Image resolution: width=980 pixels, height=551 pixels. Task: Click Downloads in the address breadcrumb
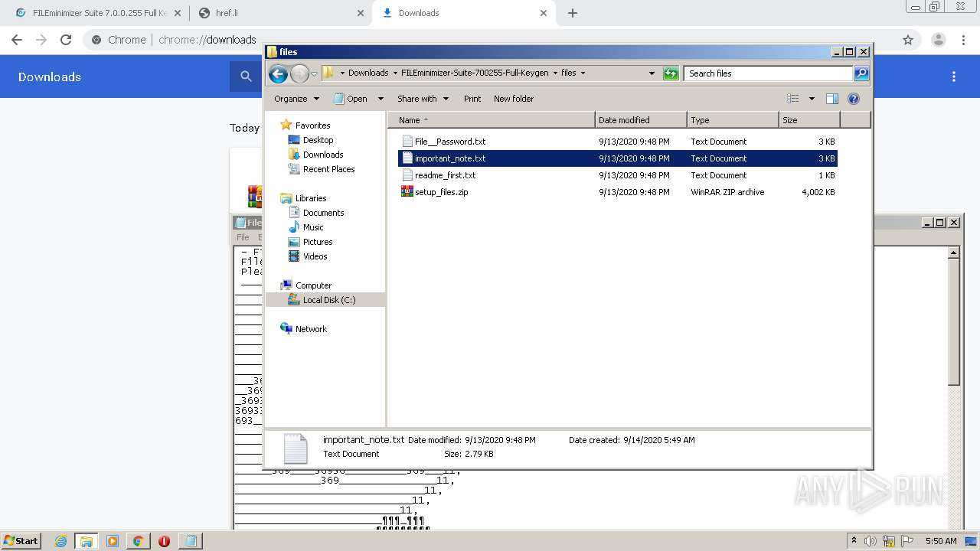pos(368,73)
